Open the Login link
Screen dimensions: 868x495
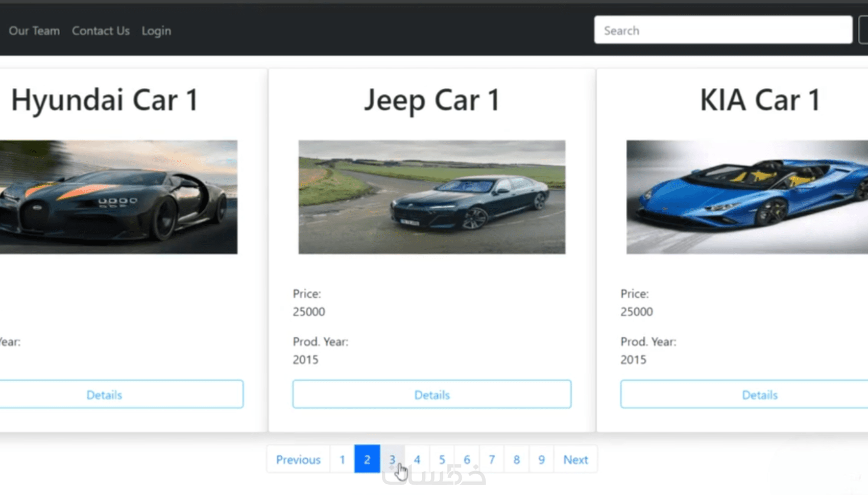(156, 31)
